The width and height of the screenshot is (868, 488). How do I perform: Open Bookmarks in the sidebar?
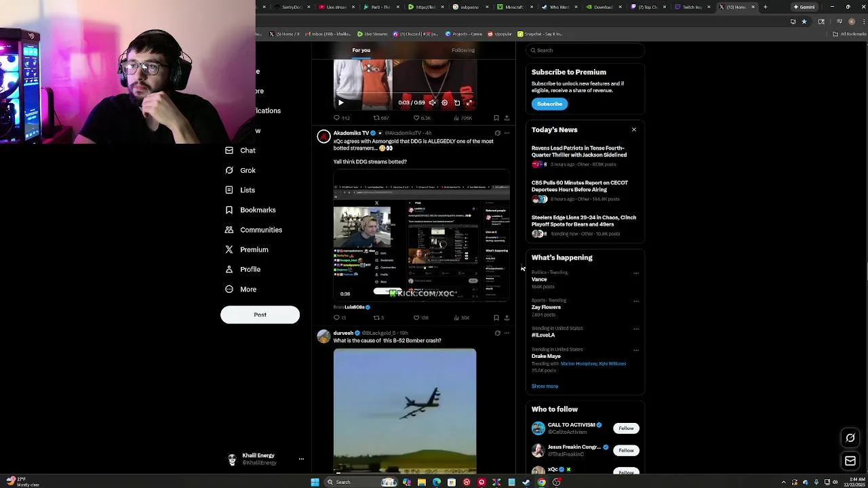(x=250, y=210)
